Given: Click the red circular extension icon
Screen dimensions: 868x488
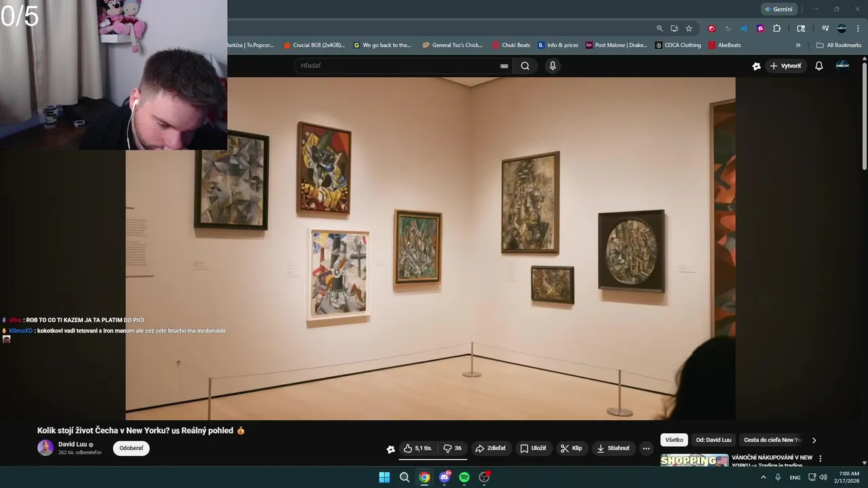Looking at the screenshot, I should coord(711,28).
